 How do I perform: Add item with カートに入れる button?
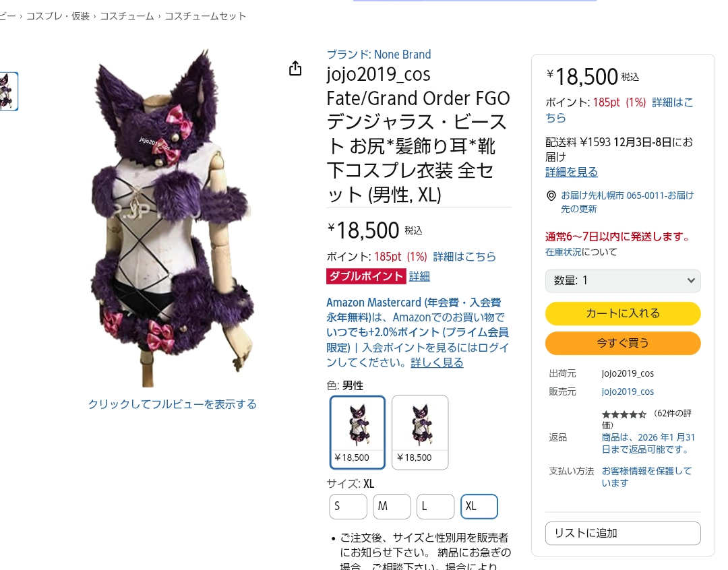[x=623, y=313]
